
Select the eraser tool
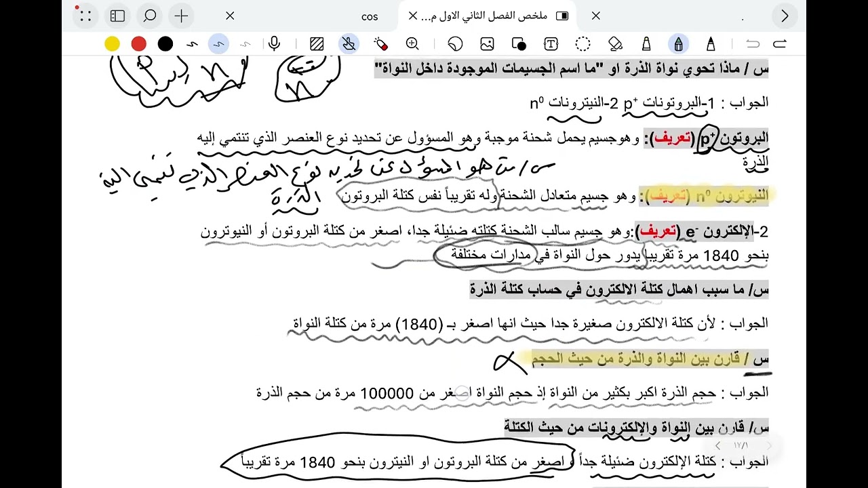point(615,44)
